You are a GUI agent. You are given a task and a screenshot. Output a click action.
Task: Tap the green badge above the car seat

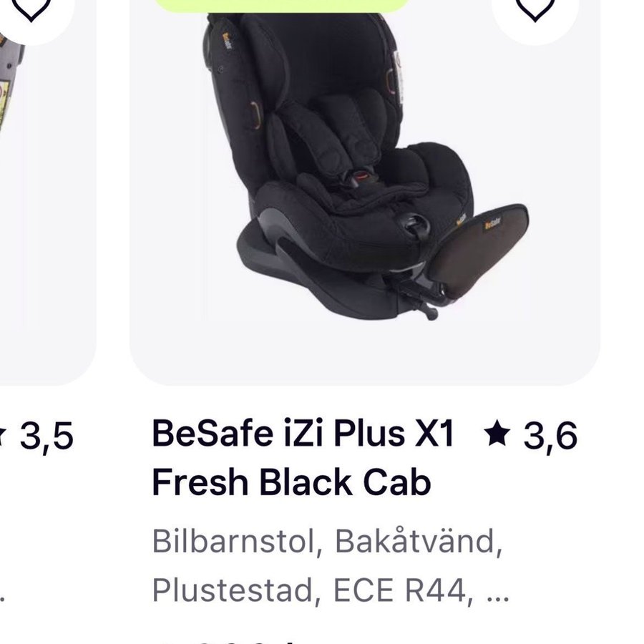pos(282,5)
